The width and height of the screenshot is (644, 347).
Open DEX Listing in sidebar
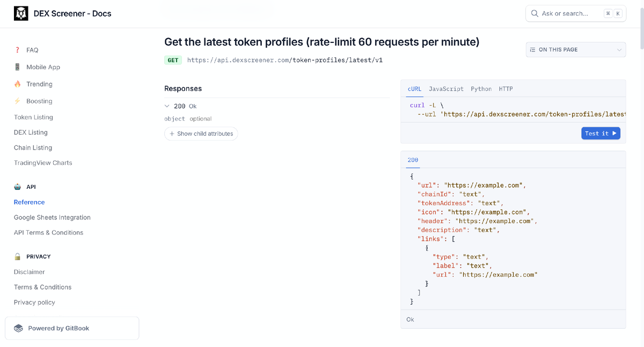(x=31, y=132)
